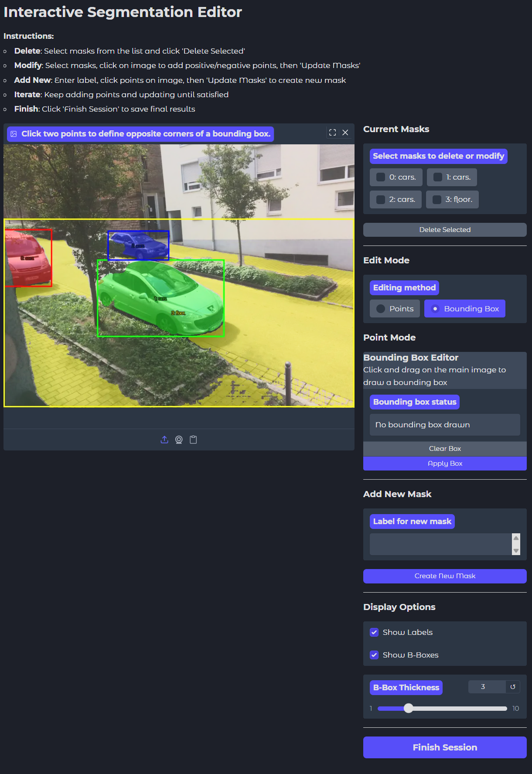This screenshot has width=532, height=774.
Task: Remove the image with the X icon
Action: [345, 133]
